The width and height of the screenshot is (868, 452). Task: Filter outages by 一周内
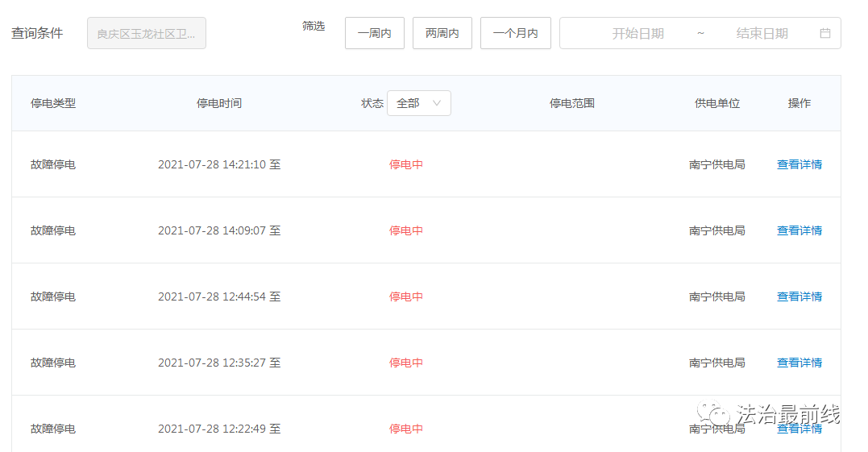(x=374, y=34)
